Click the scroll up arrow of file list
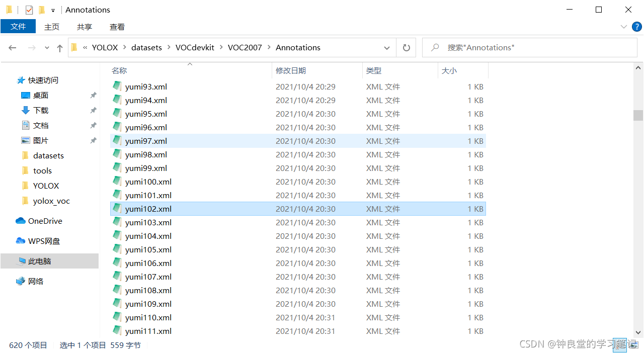This screenshot has height=353, width=644. 638,68
